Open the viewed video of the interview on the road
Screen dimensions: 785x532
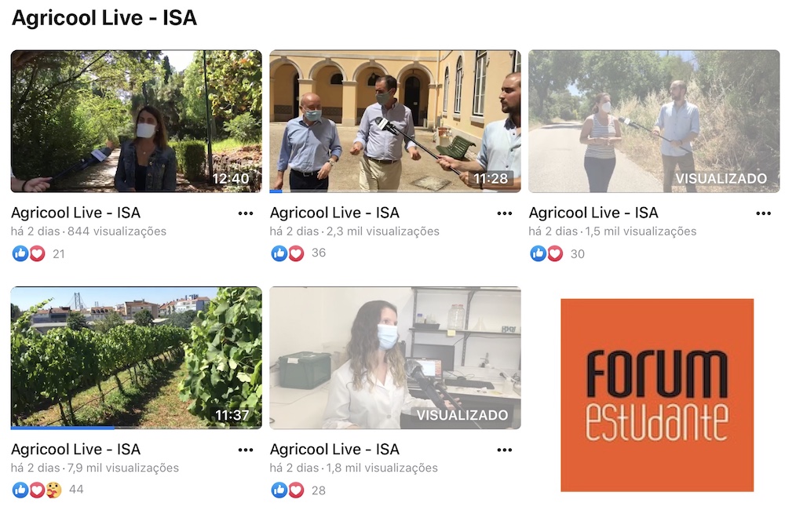coord(654,121)
